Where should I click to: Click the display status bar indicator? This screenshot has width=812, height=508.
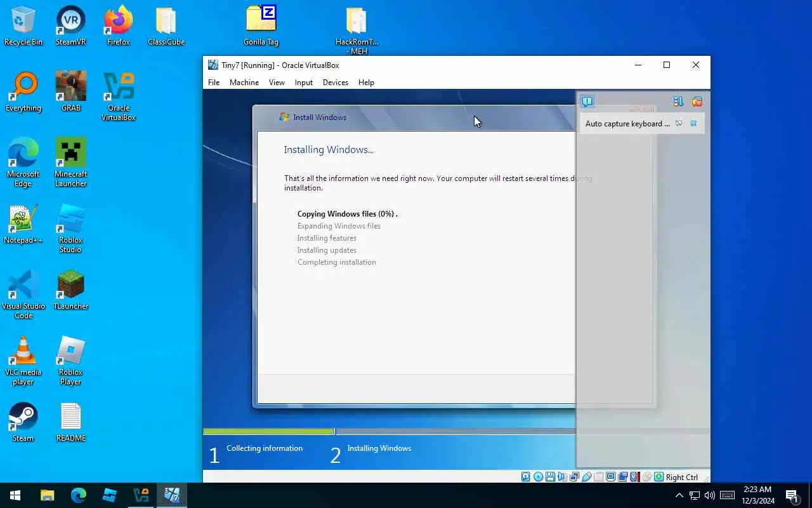(x=610, y=477)
